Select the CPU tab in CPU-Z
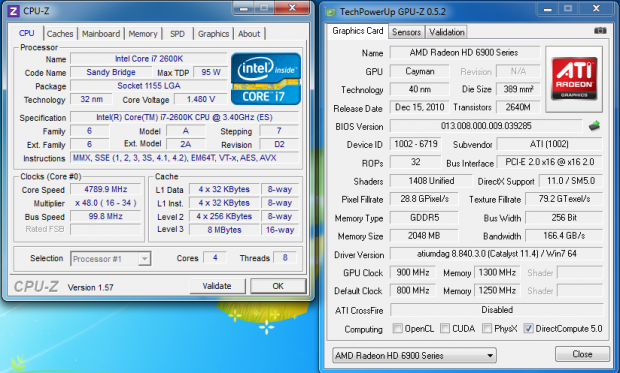The image size is (620, 373). coord(26,33)
